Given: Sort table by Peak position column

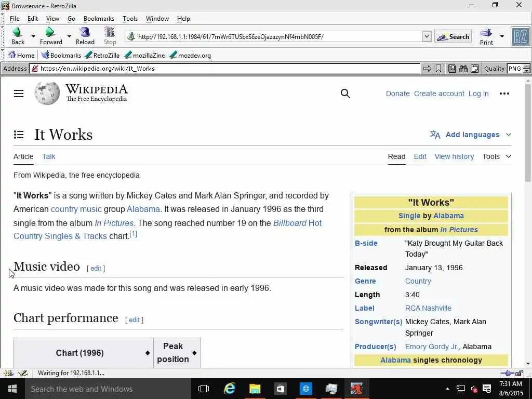Looking at the screenshot, I should tap(194, 353).
